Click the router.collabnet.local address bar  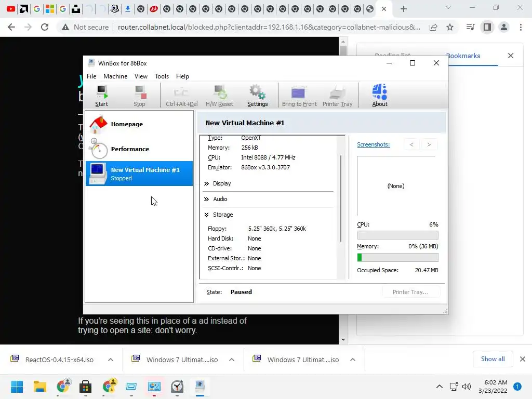tap(269, 27)
